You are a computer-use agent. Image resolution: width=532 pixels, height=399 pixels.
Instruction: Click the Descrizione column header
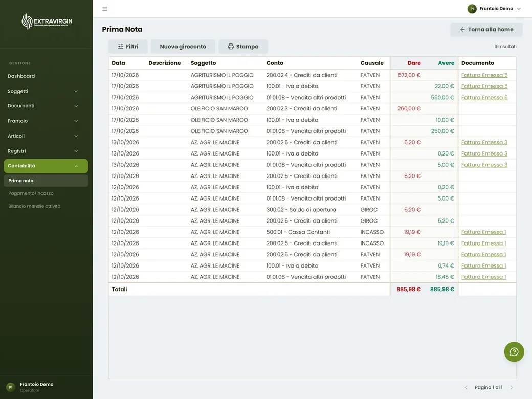point(165,63)
